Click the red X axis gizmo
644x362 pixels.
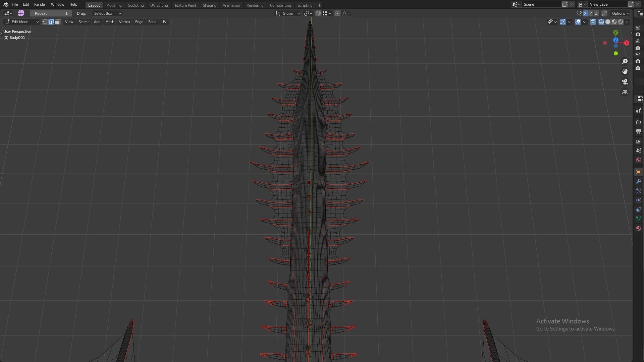click(x=627, y=43)
